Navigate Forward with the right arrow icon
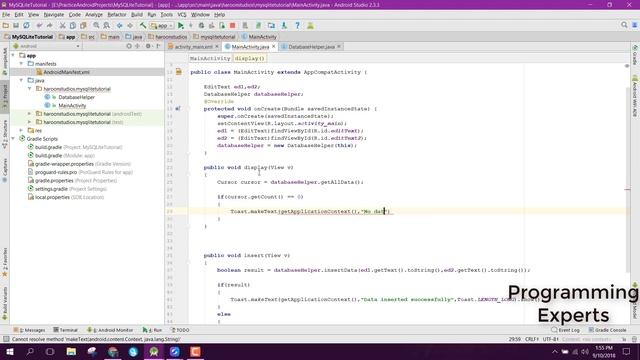640x360 pixels. 130,25
